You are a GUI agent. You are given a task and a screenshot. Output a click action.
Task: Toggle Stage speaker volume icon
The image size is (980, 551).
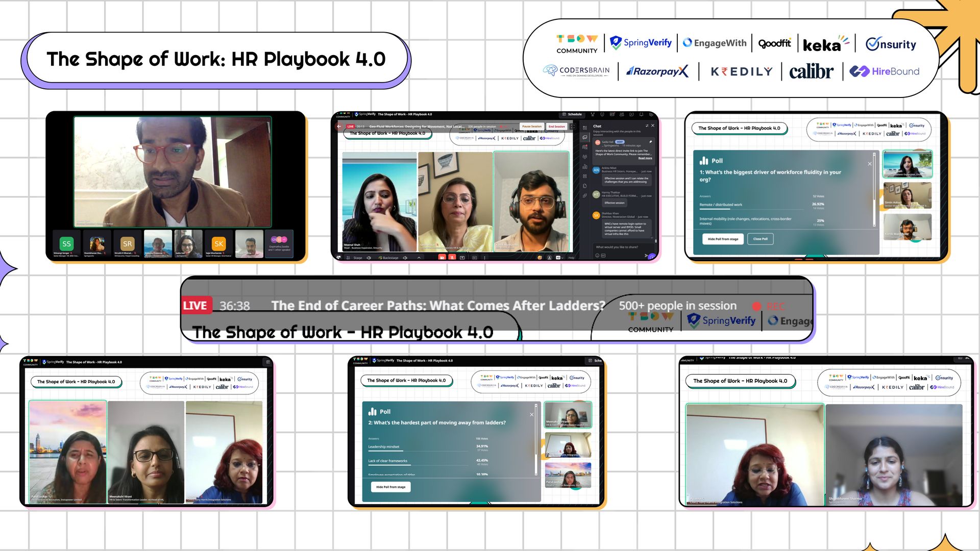click(x=369, y=258)
